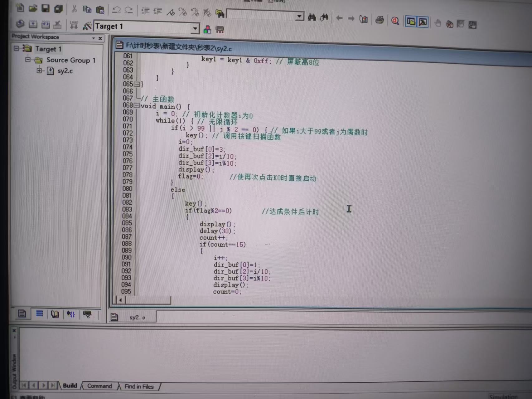Switch to the Regs tab in Project Workspace
The height and width of the screenshot is (399, 532).
coord(39,314)
